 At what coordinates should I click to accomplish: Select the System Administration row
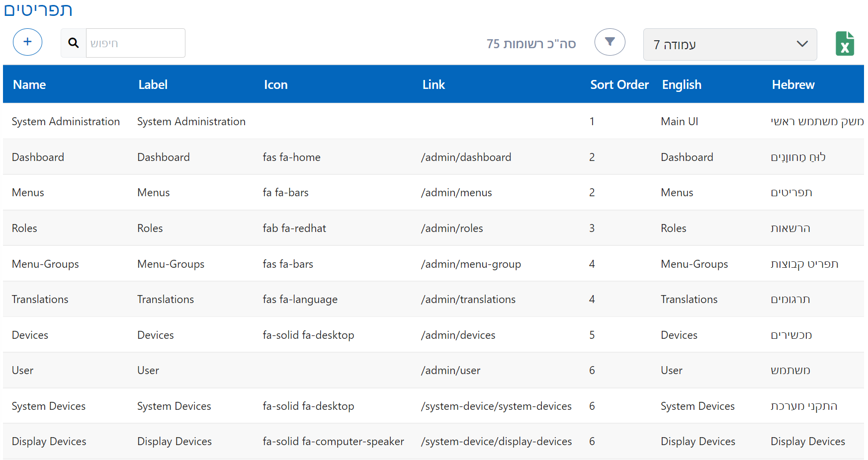click(66, 122)
